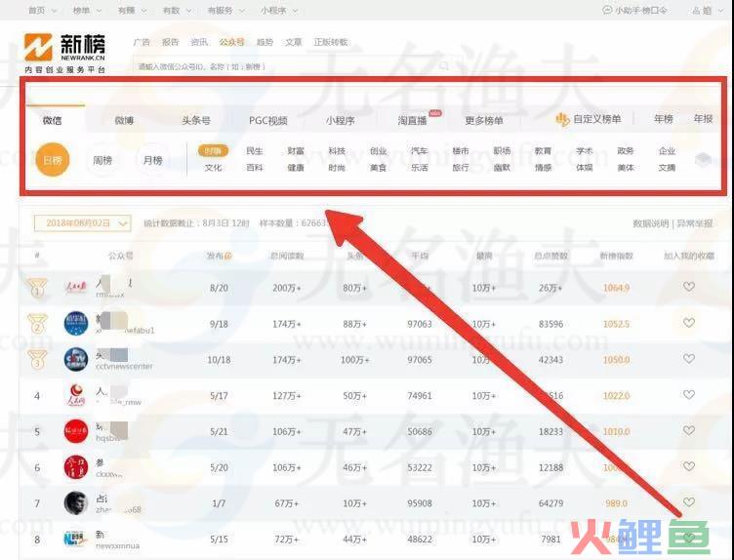Select the 美食 category
The width and height of the screenshot is (734, 560).
(379, 167)
